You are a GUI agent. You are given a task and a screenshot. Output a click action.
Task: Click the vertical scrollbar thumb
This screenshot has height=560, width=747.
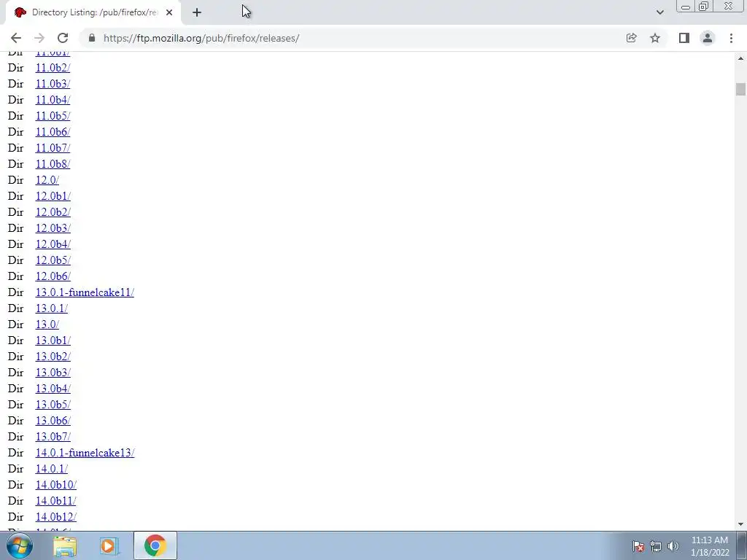coord(740,89)
